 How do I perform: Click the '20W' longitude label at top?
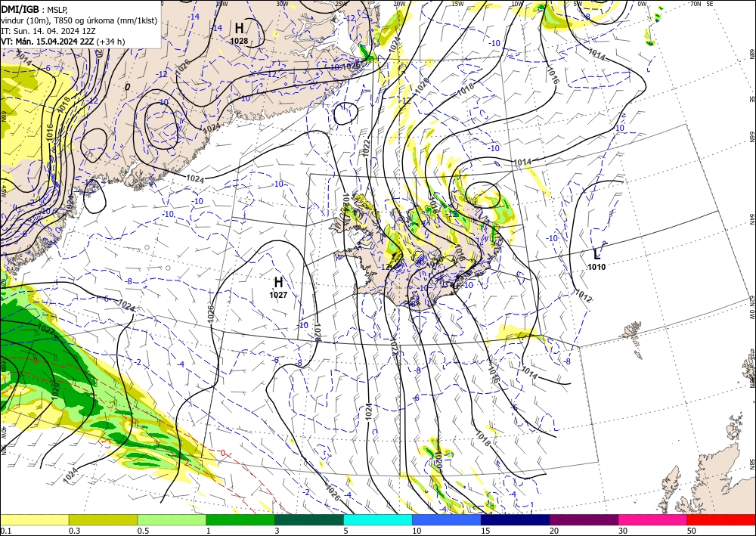(x=398, y=4)
